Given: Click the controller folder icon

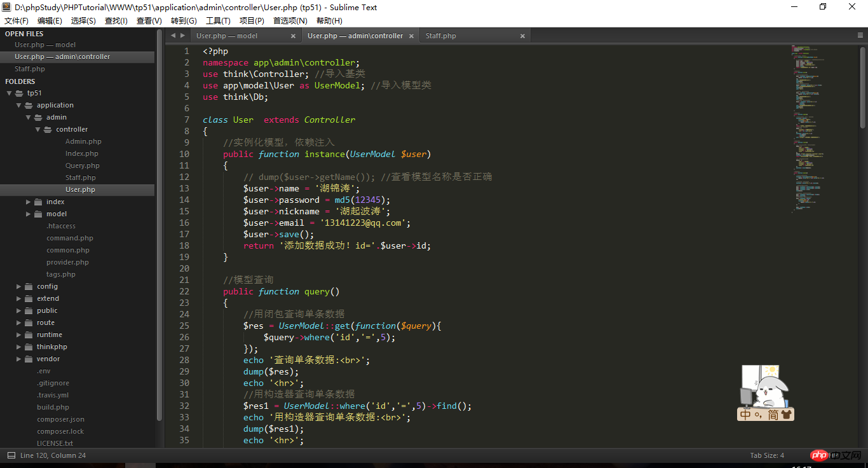Looking at the screenshot, I should tap(48, 129).
